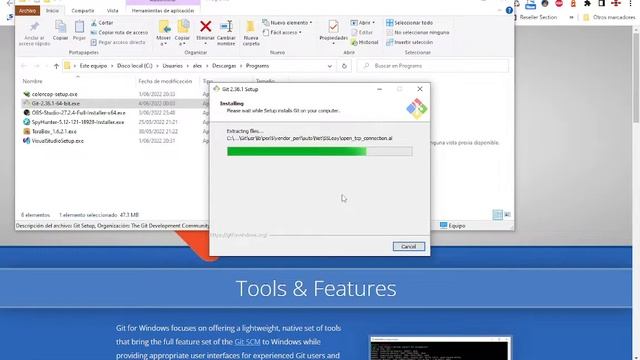Click Cancel in the Git Setup dialog
Image resolution: width=640 pixels, height=360 pixels.
pyautogui.click(x=409, y=247)
